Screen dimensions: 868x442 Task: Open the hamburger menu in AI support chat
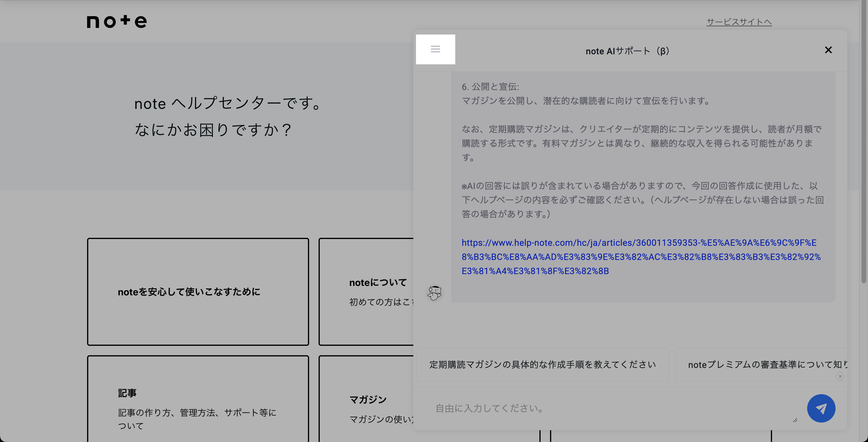point(435,49)
